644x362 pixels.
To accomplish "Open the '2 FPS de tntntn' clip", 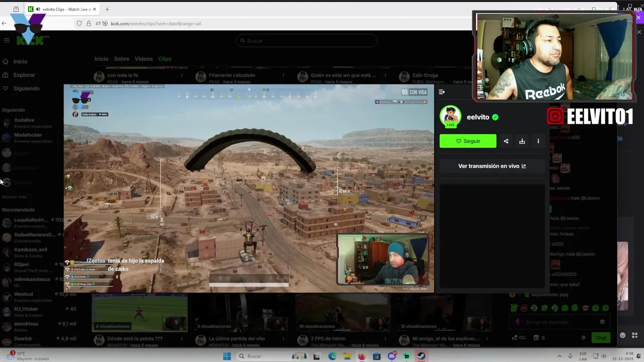I will (x=343, y=313).
